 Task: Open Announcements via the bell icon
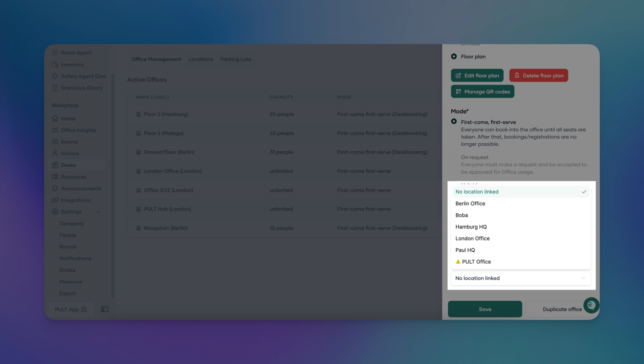55,188
